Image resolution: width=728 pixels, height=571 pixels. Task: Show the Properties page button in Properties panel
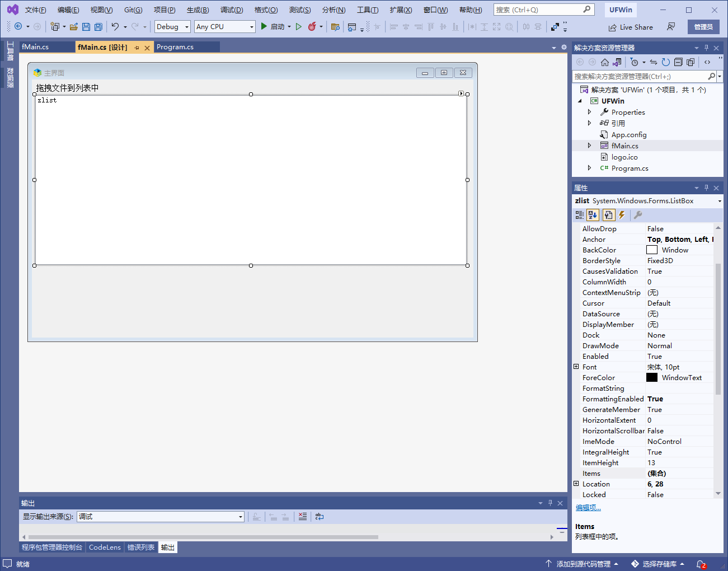[x=608, y=215]
